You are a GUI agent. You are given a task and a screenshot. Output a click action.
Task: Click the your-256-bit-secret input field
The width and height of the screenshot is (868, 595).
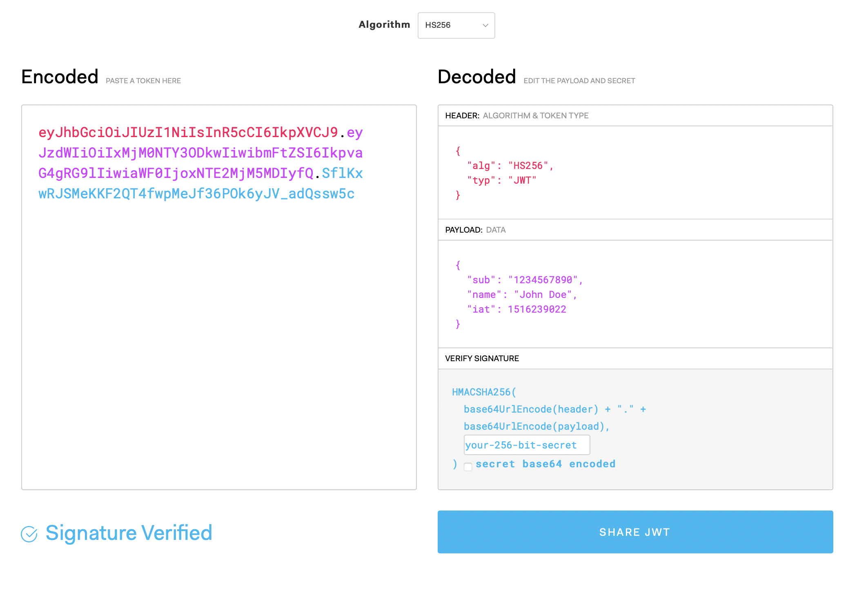526,445
